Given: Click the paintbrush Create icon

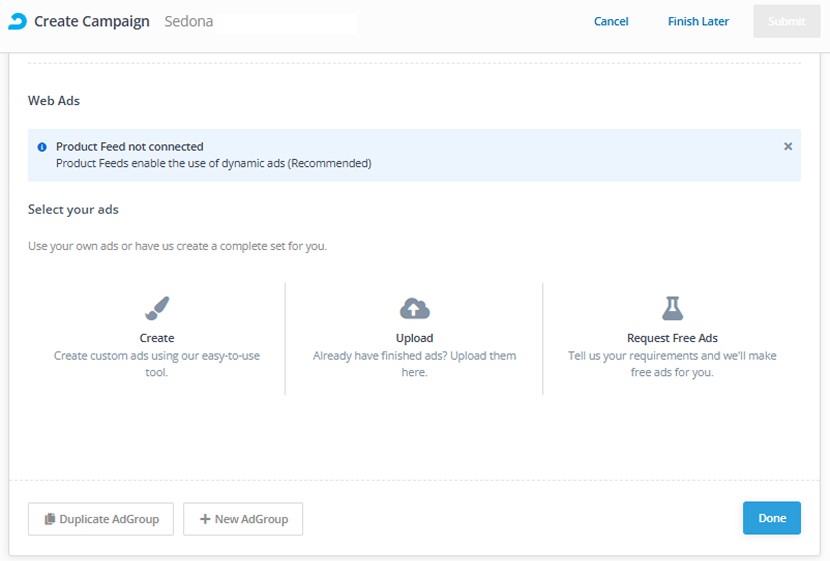Looking at the screenshot, I should point(157,307).
